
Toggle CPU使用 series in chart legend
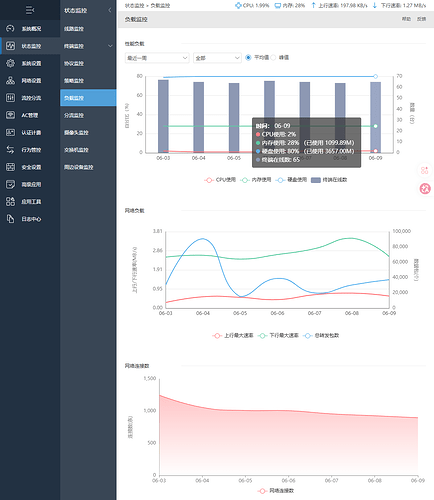(x=220, y=180)
